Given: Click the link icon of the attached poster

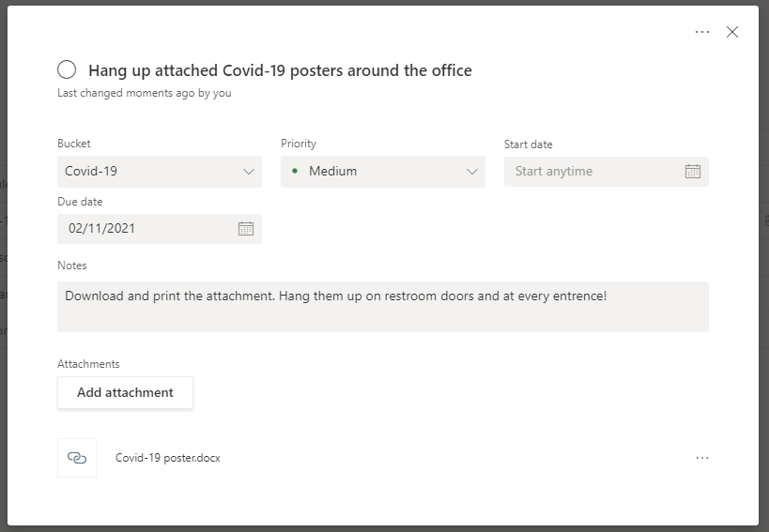Looking at the screenshot, I should (77, 458).
